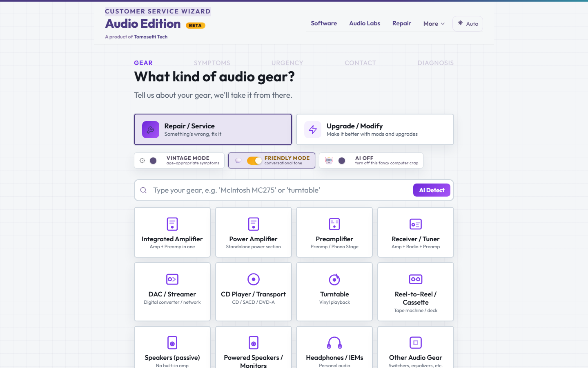Click the "Preamp / Phono Stage" caption
This screenshot has width=588, height=368.
pyautogui.click(x=334, y=247)
